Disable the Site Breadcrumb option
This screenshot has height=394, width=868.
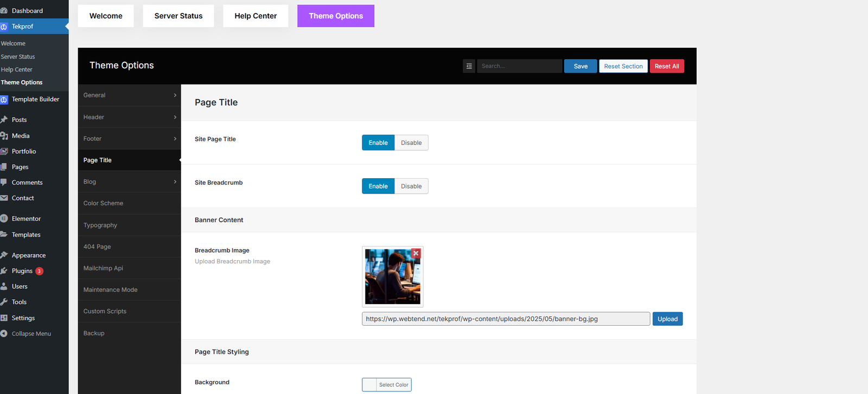click(x=411, y=186)
